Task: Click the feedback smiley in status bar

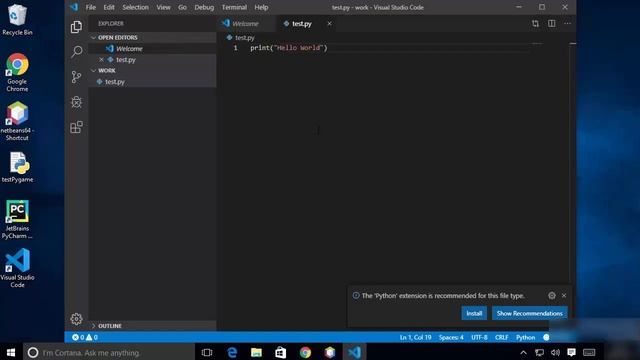Action: (x=546, y=337)
